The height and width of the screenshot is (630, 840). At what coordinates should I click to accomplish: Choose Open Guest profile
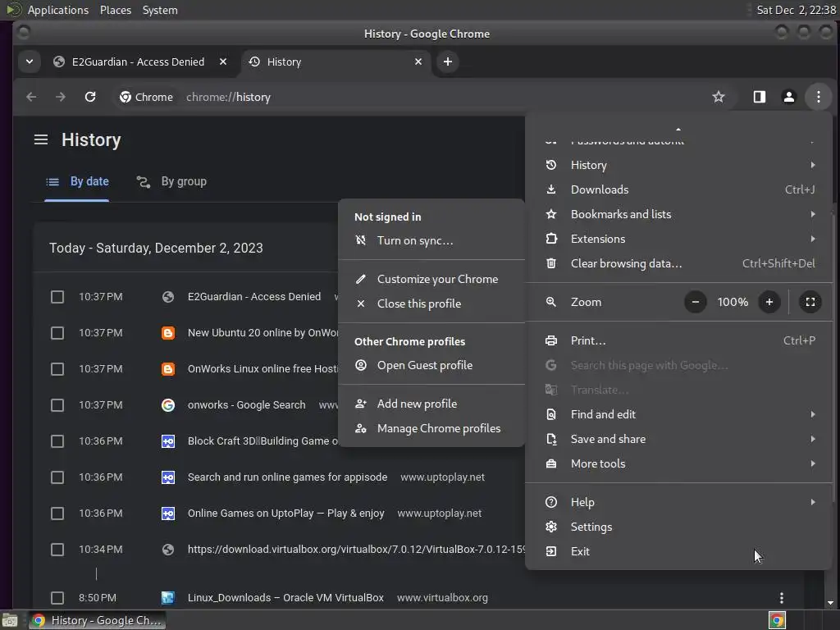tap(431, 365)
